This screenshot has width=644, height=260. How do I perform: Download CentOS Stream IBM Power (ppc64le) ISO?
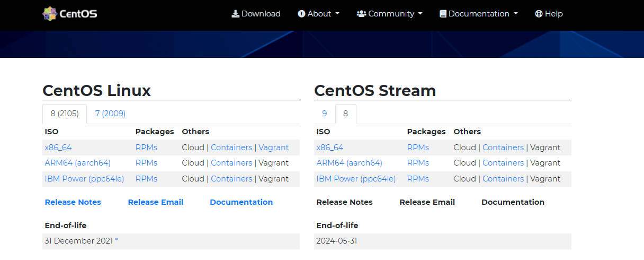[356, 179]
